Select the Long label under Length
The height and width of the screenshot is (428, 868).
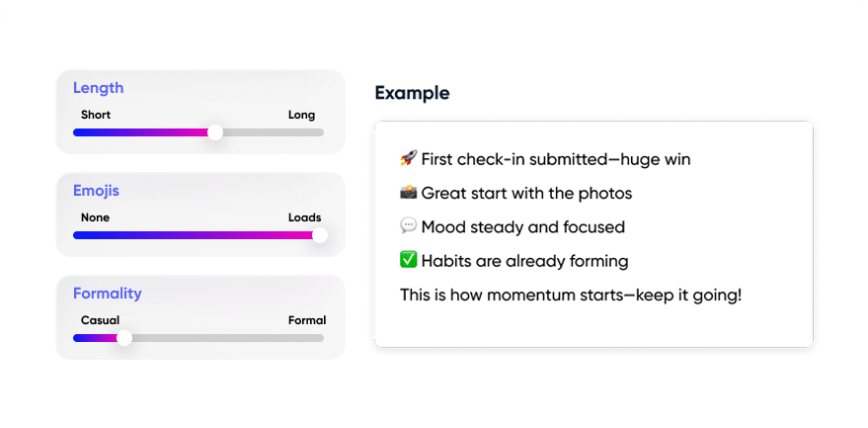click(x=301, y=115)
